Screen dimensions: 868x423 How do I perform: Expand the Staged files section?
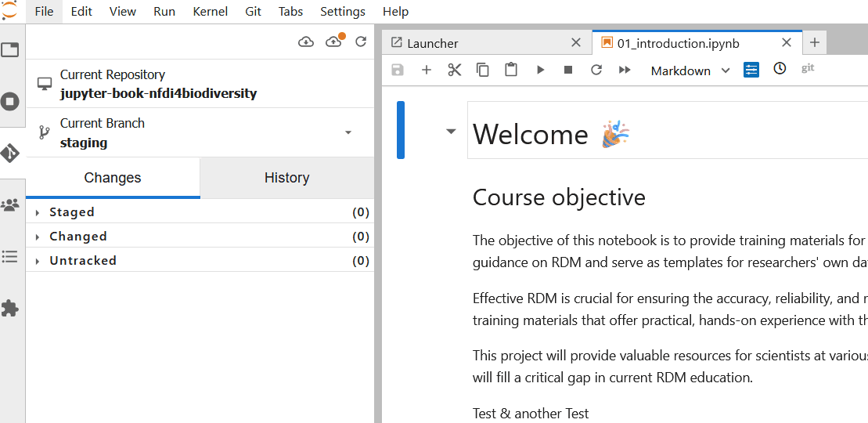coord(38,212)
